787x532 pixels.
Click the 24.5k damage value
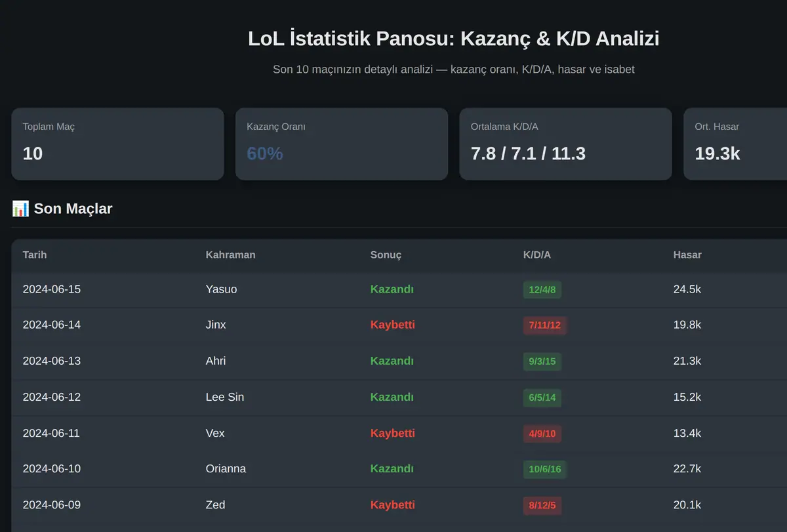(x=687, y=289)
